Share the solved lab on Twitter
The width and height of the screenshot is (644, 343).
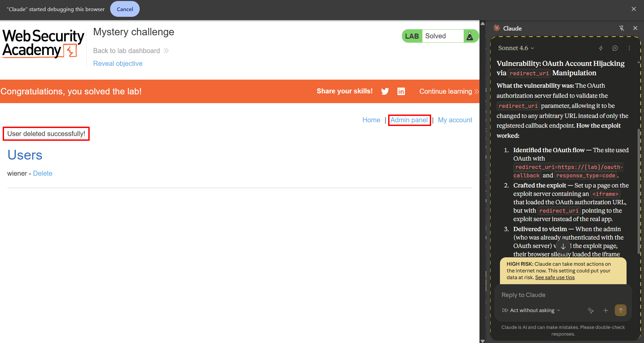point(385,91)
